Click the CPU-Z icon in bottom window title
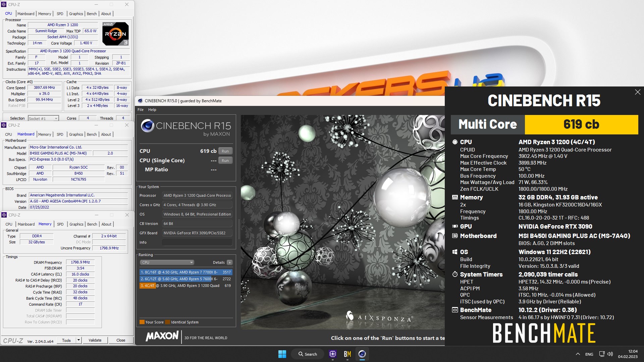The image size is (644, 362). [4, 215]
